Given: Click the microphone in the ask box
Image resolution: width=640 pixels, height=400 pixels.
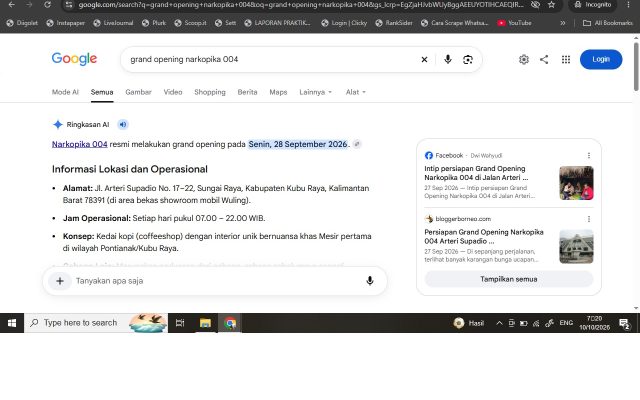Looking at the screenshot, I should click(370, 281).
